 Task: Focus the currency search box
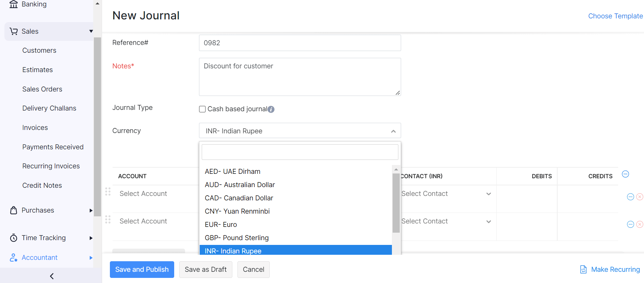point(300,152)
